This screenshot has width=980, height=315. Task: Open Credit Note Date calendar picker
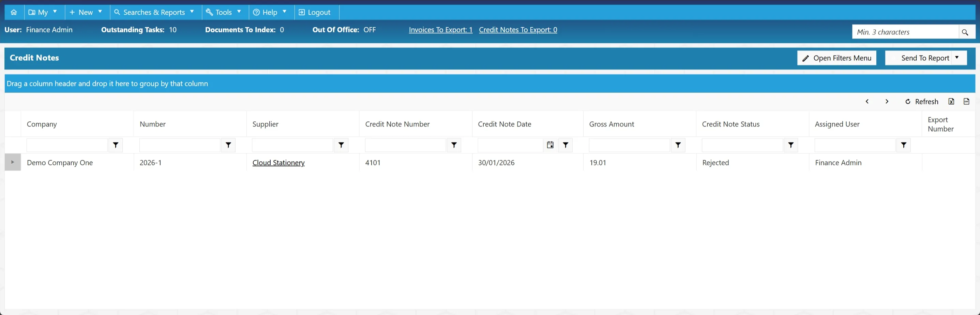coord(550,145)
